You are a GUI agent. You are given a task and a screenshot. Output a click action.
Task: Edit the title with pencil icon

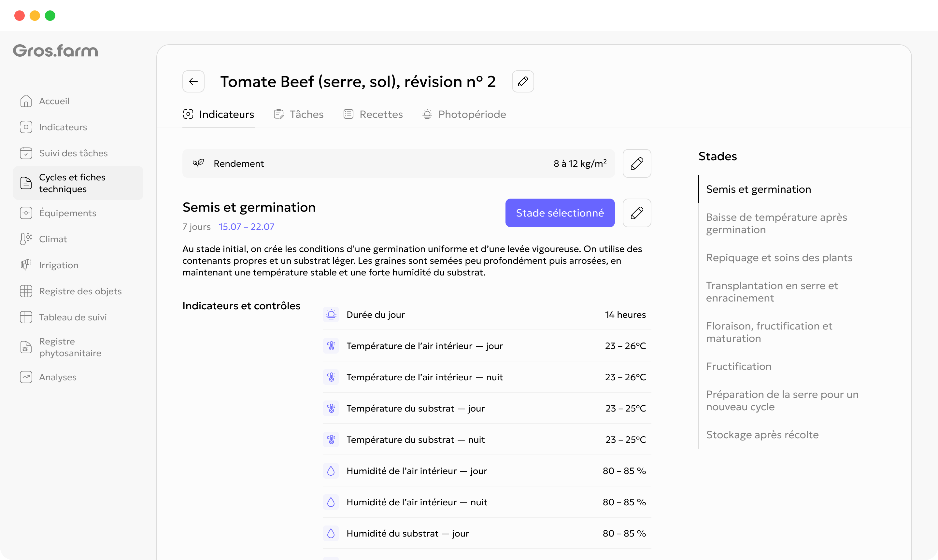pyautogui.click(x=523, y=81)
